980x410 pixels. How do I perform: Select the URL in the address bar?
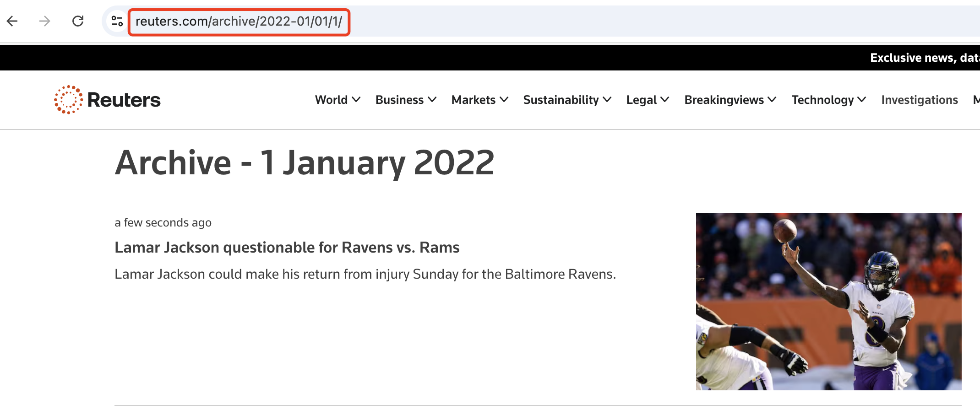coord(239,22)
